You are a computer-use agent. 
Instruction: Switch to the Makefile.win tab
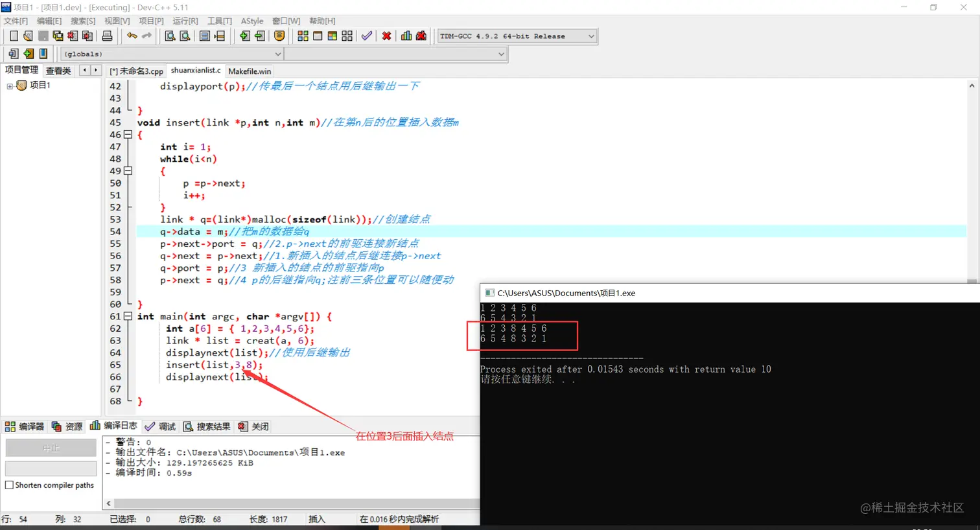[x=250, y=71]
